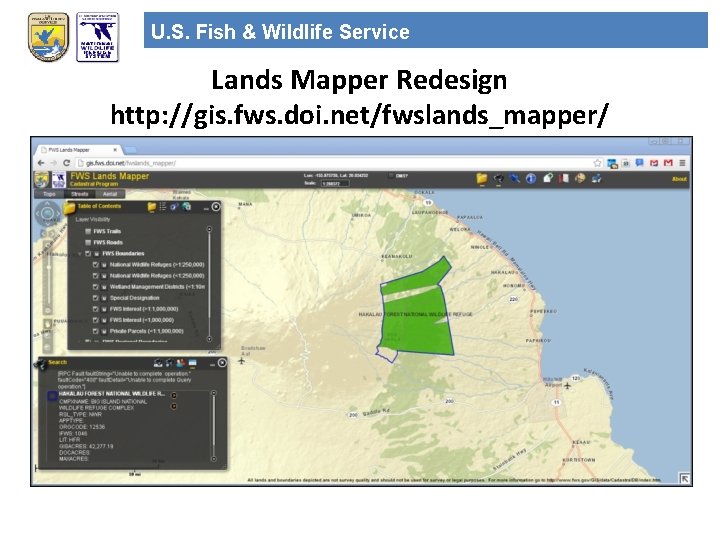Show results list icon in Search panel
This screenshot has height=540, width=720.
[x=192, y=363]
